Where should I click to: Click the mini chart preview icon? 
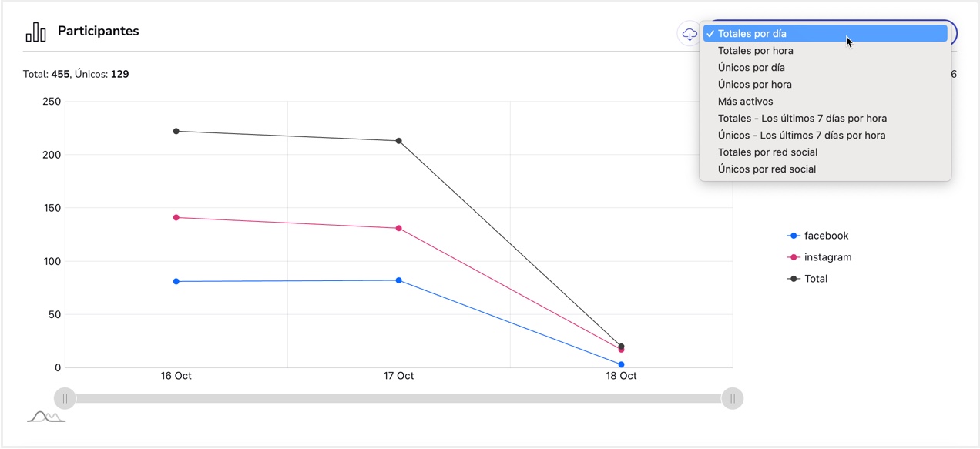tap(45, 417)
